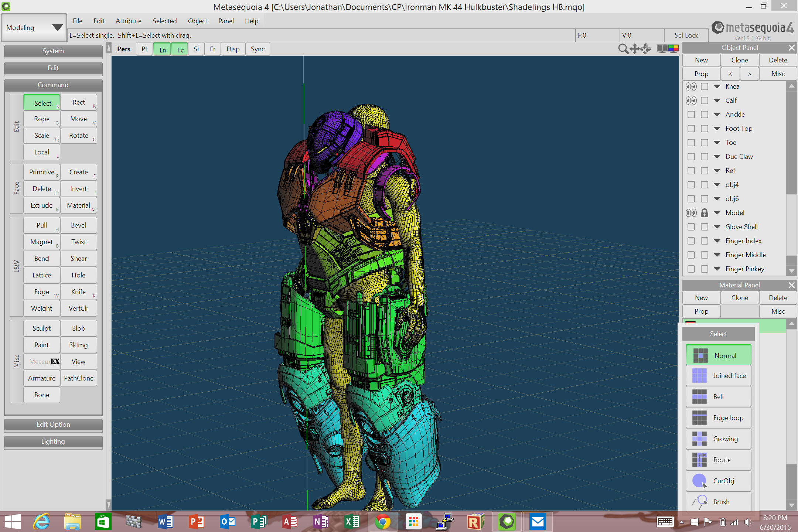Collapse the Ref object triangle
Screen dimensions: 798x532
pyautogui.click(x=717, y=171)
